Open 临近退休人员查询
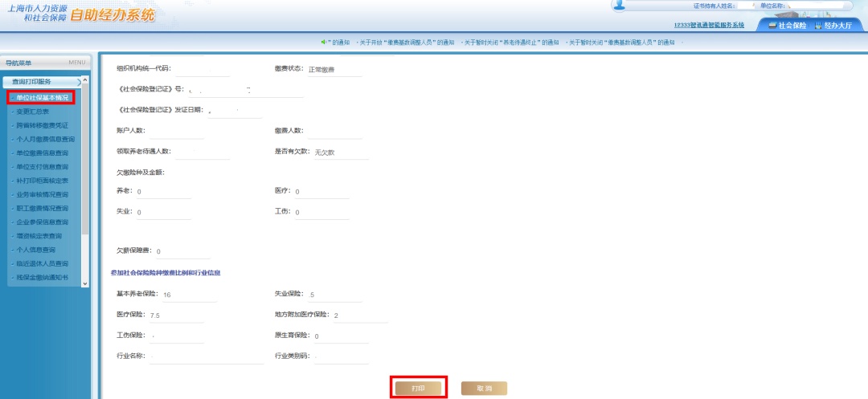The width and height of the screenshot is (868, 399). (x=42, y=263)
